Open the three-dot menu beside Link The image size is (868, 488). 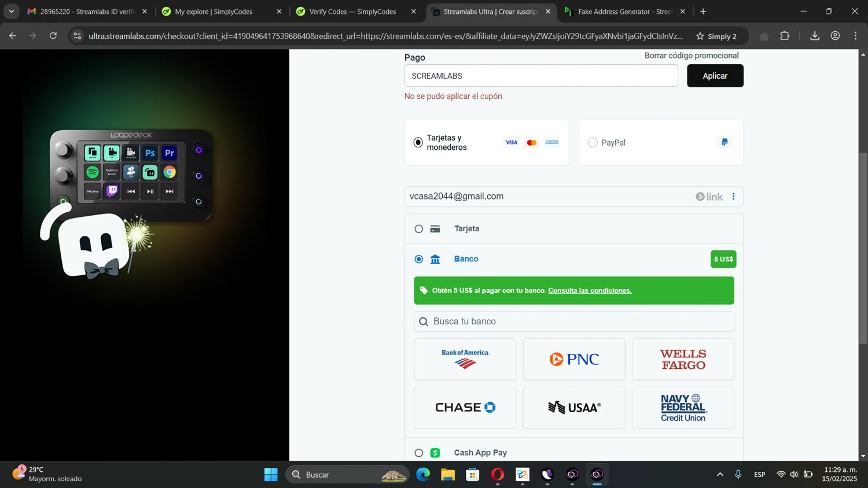[x=733, y=197]
